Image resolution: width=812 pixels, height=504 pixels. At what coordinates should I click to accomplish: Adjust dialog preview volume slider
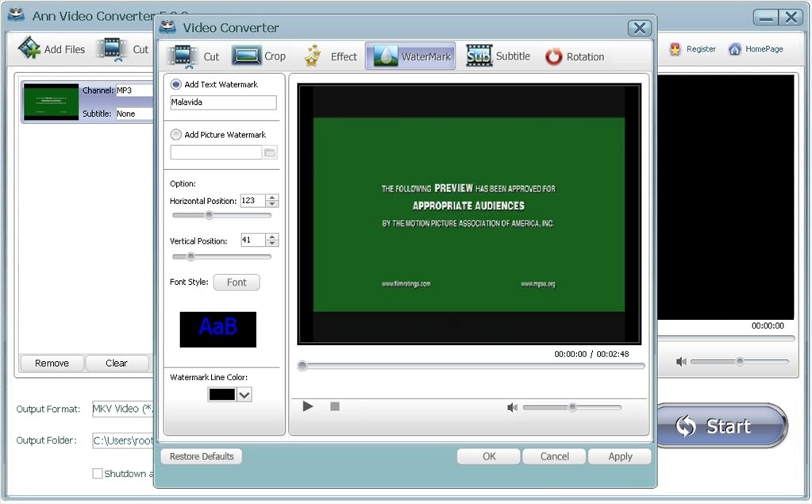pyautogui.click(x=572, y=408)
